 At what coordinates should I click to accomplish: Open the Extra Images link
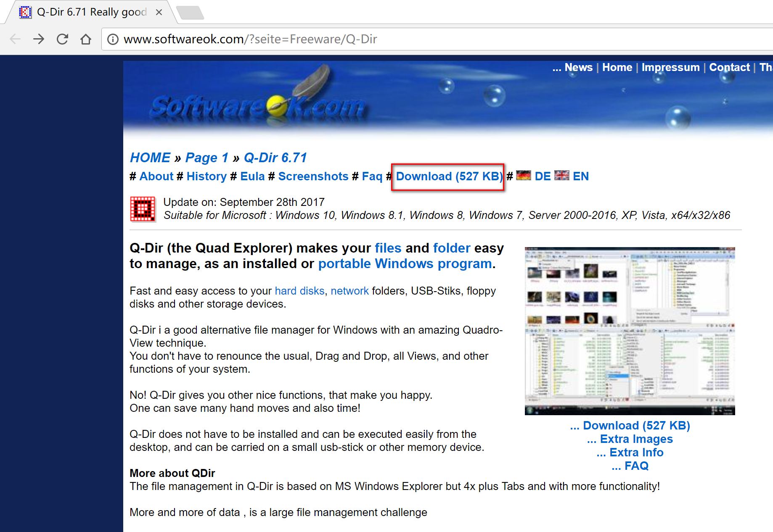630,439
